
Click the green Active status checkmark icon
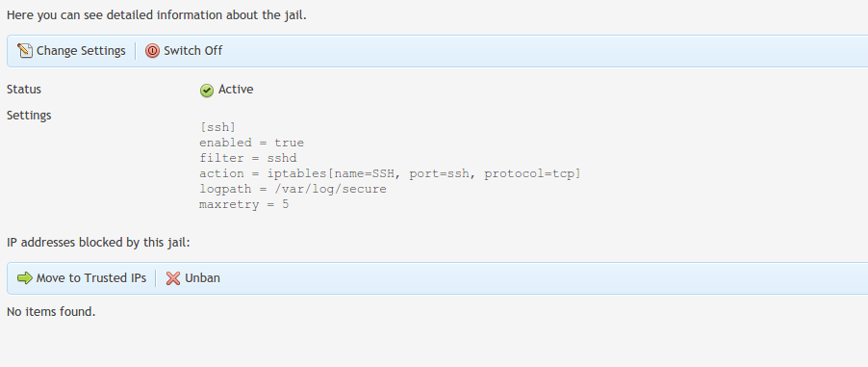(x=207, y=91)
